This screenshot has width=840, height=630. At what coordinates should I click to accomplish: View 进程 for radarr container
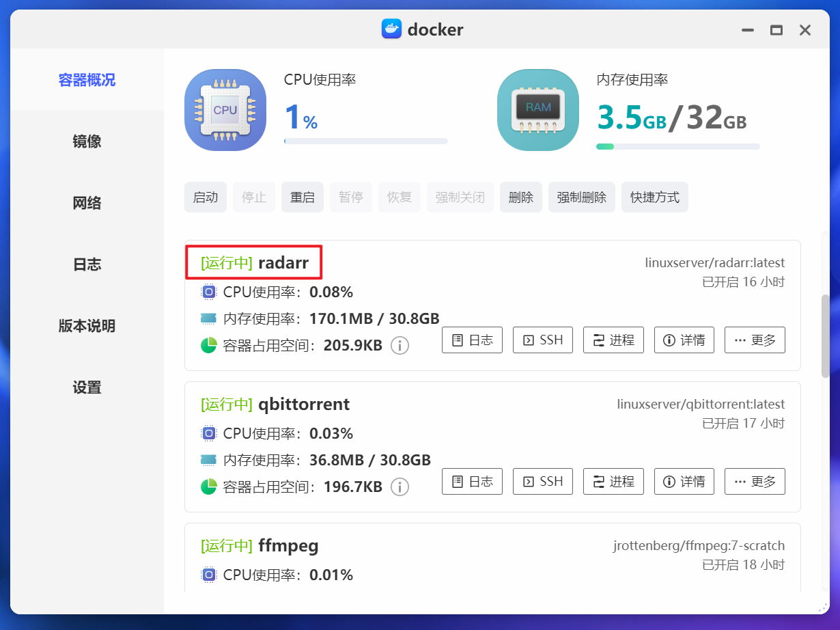pyautogui.click(x=613, y=340)
